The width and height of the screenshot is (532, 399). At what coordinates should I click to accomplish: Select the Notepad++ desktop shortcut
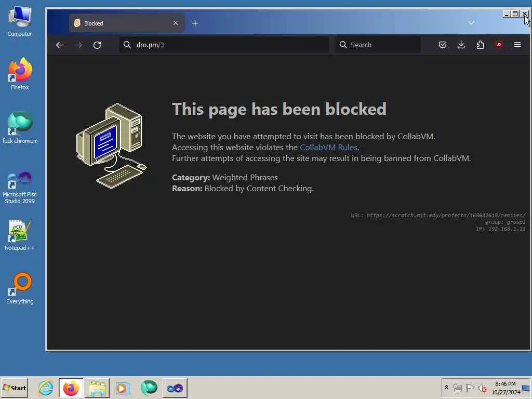(20, 235)
